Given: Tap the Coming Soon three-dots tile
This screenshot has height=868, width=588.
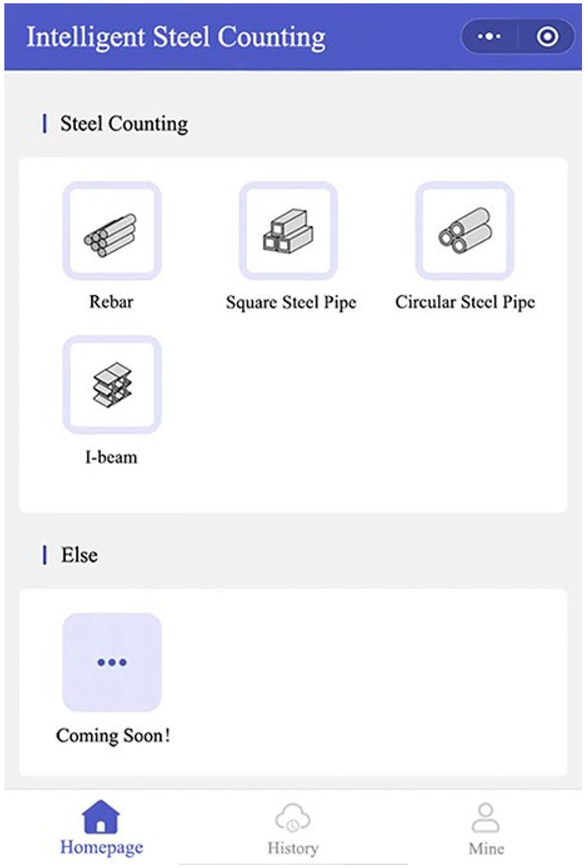Looking at the screenshot, I should point(112,662).
